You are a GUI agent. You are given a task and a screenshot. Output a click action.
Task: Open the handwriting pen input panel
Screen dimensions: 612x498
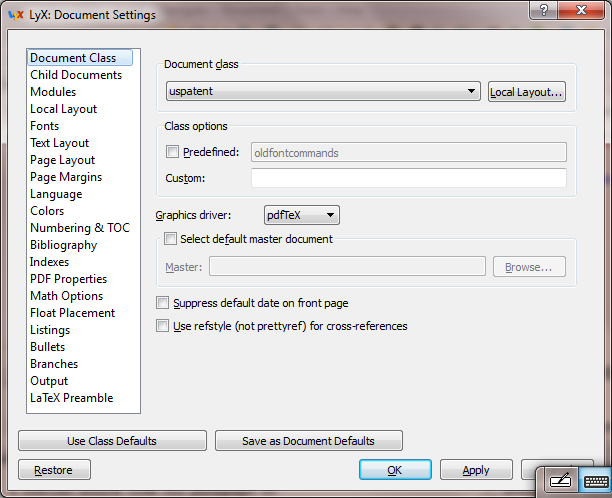tap(560, 482)
